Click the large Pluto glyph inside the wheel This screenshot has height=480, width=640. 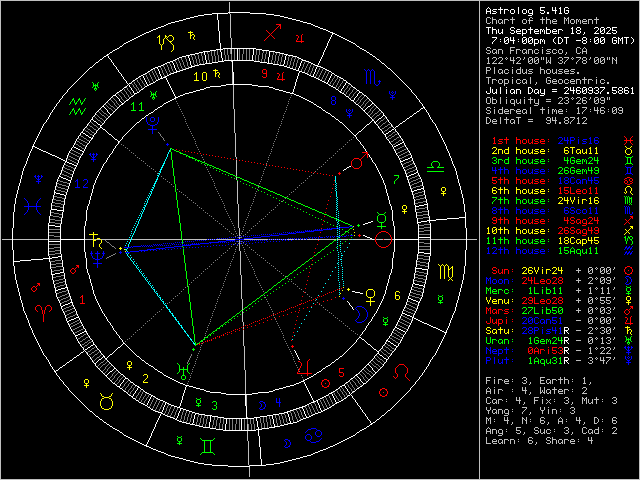(153, 124)
